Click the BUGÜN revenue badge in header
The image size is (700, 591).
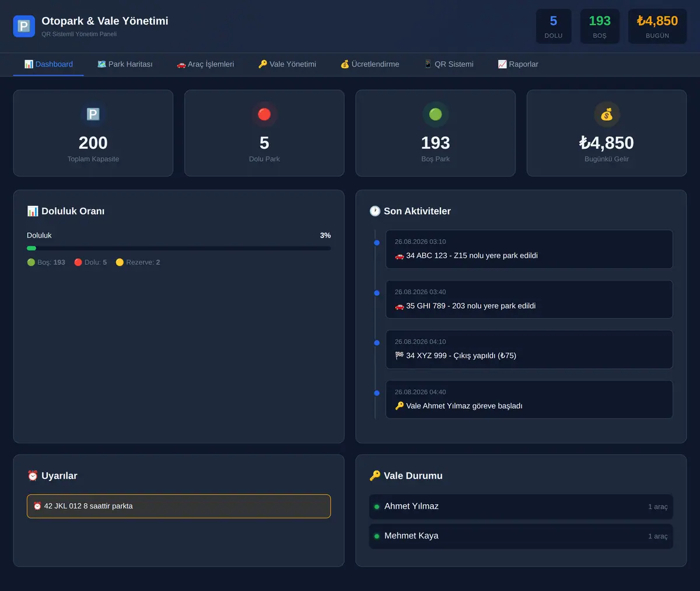tap(657, 26)
